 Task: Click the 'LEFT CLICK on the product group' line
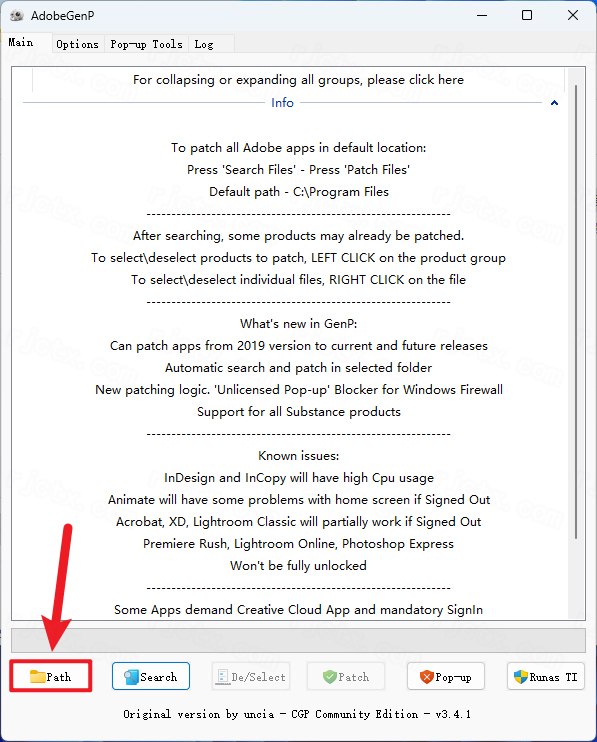click(x=298, y=257)
